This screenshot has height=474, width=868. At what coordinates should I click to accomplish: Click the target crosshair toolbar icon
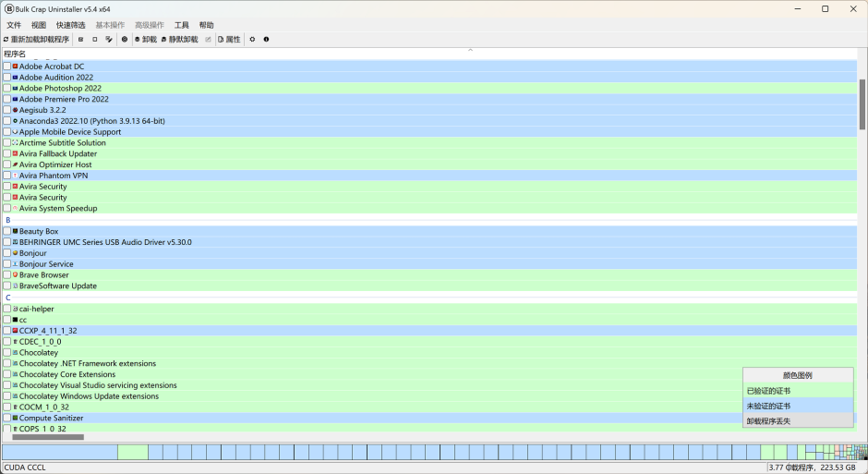click(125, 40)
